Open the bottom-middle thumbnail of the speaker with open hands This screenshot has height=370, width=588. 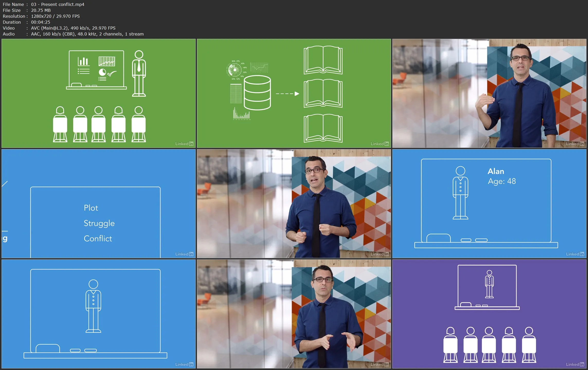click(x=294, y=314)
